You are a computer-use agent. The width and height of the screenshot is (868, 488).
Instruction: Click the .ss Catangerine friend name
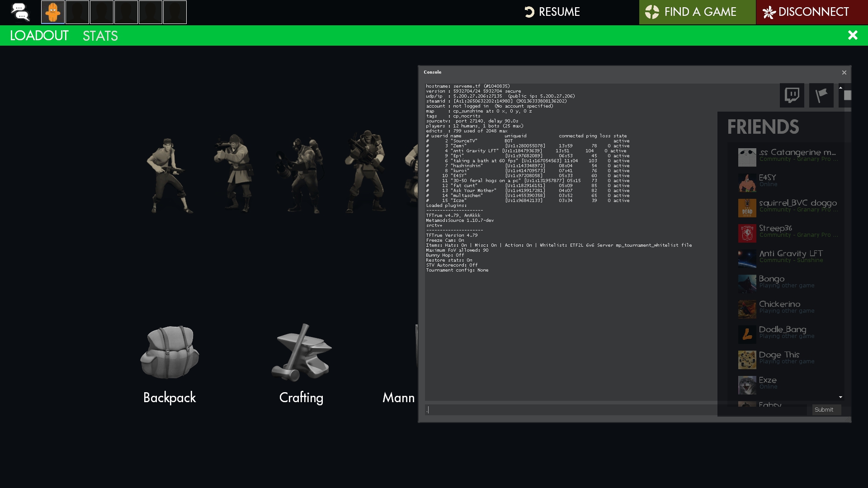pos(797,152)
